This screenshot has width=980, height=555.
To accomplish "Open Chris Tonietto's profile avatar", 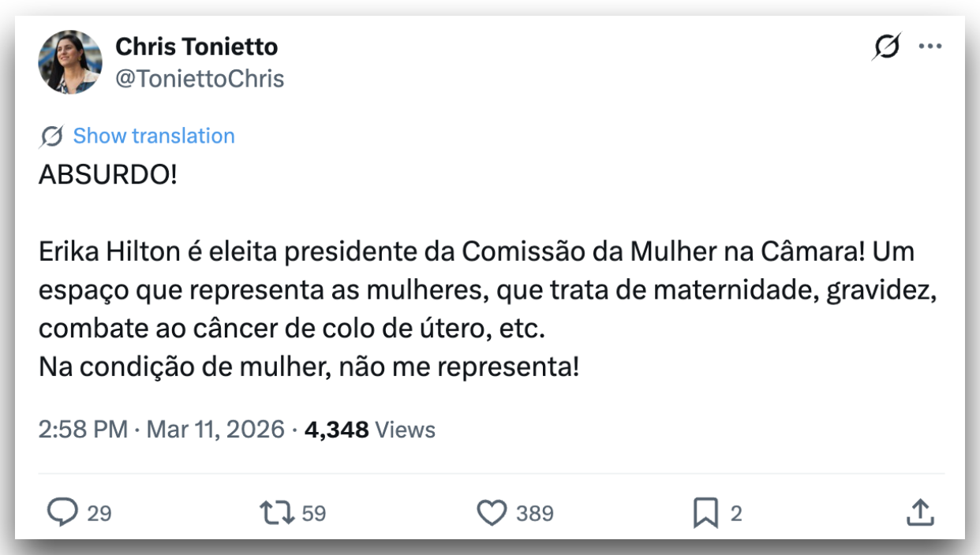I will pos(70,62).
